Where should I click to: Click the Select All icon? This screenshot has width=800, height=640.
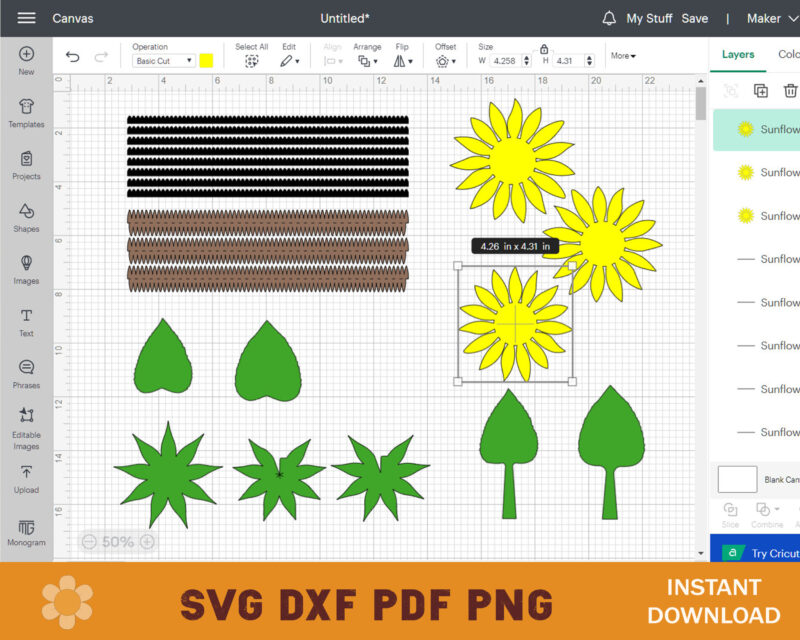(x=253, y=60)
